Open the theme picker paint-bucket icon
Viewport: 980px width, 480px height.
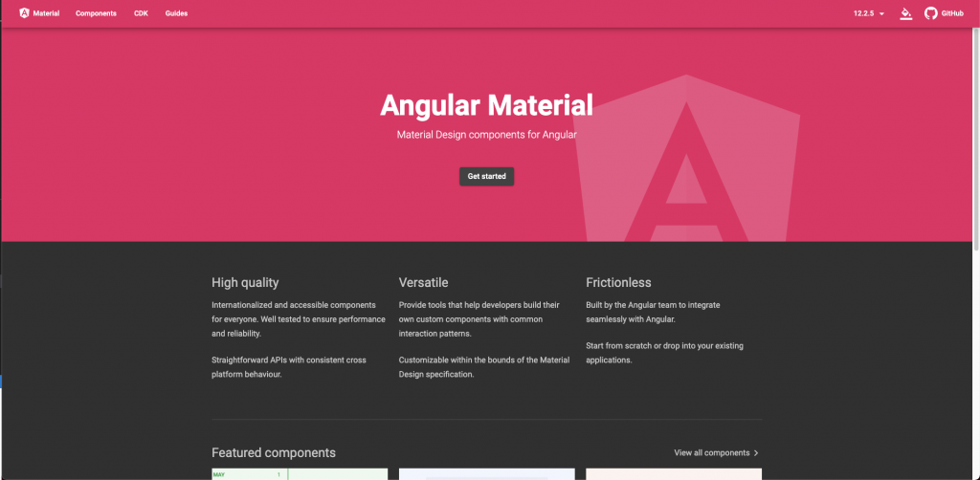coord(905,13)
